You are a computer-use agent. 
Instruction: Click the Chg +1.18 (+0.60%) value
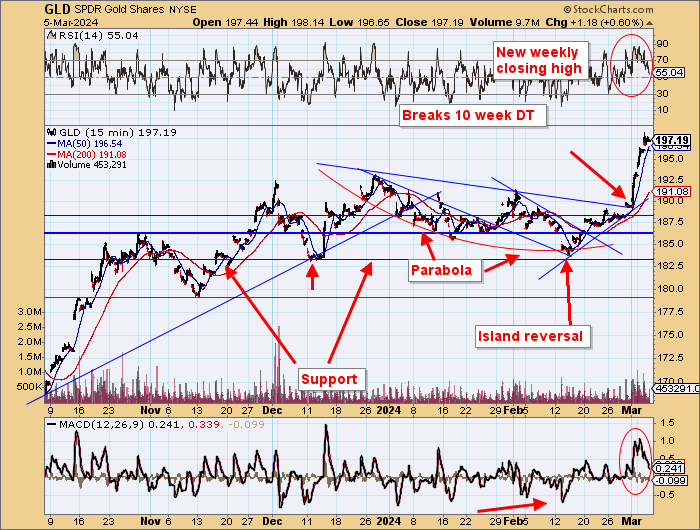pos(595,23)
